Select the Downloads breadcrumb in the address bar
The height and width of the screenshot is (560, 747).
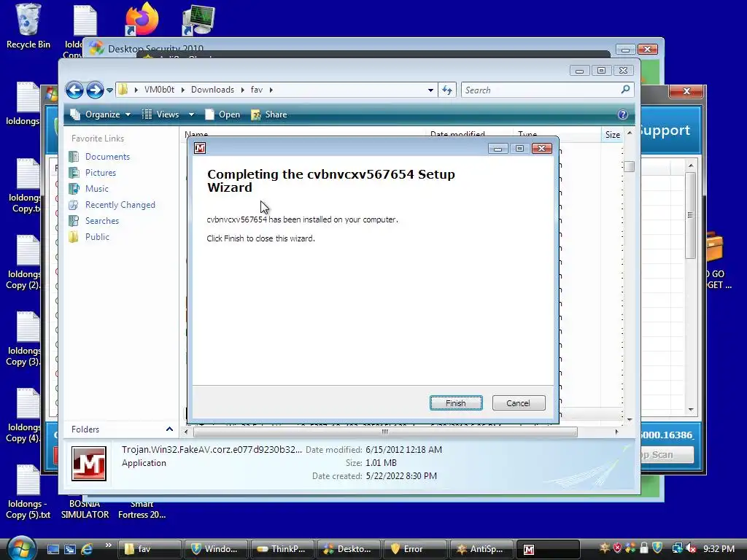(x=212, y=90)
